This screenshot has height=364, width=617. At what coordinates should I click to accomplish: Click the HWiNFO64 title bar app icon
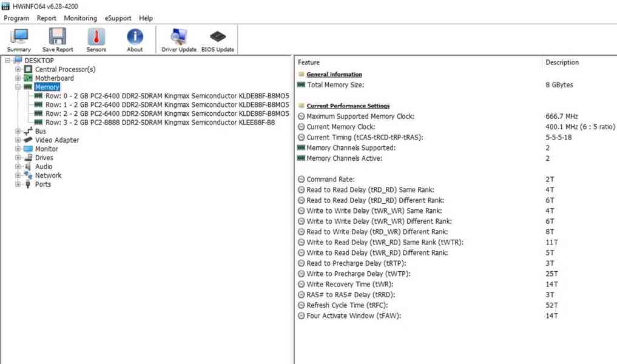5,6
